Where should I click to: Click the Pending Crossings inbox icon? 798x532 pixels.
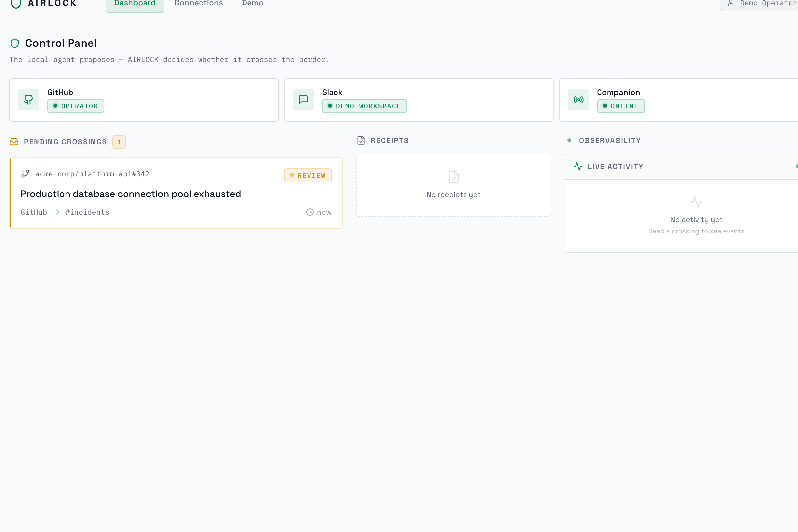(x=14, y=142)
